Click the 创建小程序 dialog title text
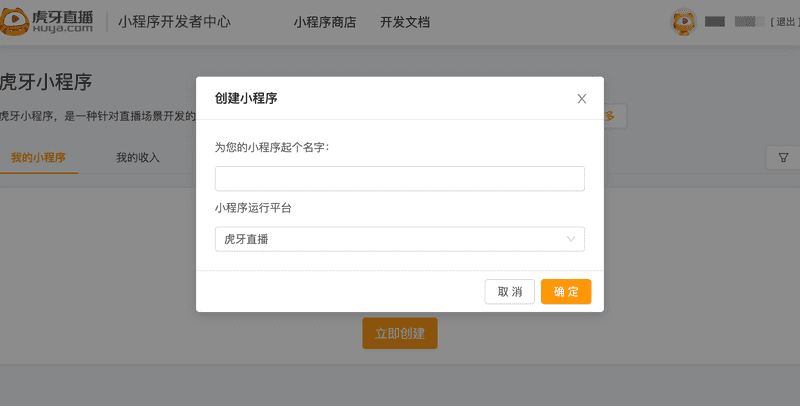The image size is (800, 406). coord(246,98)
